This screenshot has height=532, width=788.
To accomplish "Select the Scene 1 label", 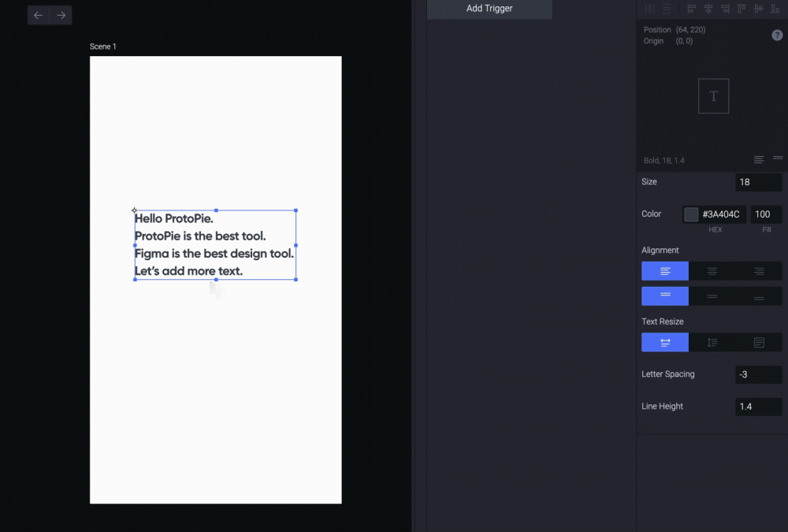I will [x=102, y=47].
